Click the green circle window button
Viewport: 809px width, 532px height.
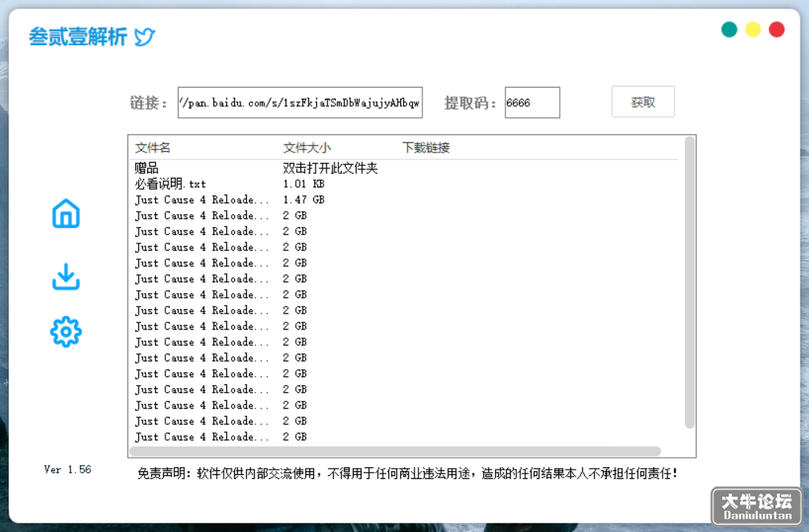pos(729,29)
